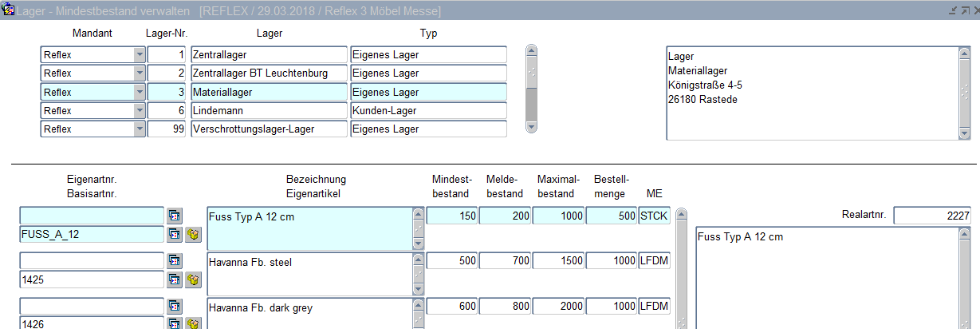Click lookup icon above the 1426 field
Viewport: 980px width, 329px height.
click(174, 307)
